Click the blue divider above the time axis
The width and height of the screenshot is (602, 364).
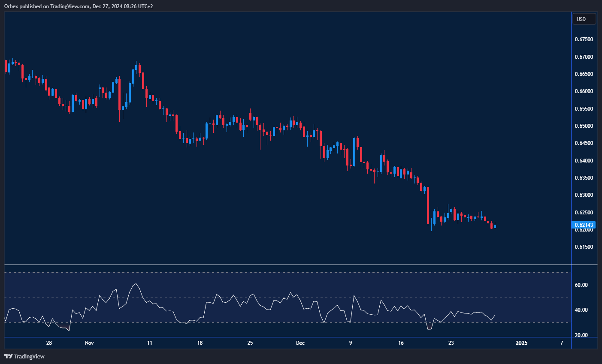283,338
